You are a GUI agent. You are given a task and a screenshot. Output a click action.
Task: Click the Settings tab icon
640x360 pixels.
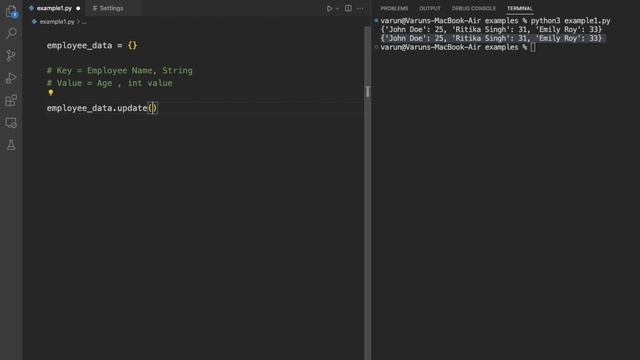pyautogui.click(x=95, y=8)
